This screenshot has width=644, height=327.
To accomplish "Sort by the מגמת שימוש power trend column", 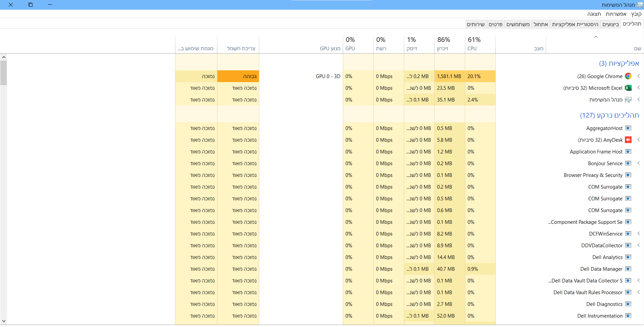I will (196, 44).
